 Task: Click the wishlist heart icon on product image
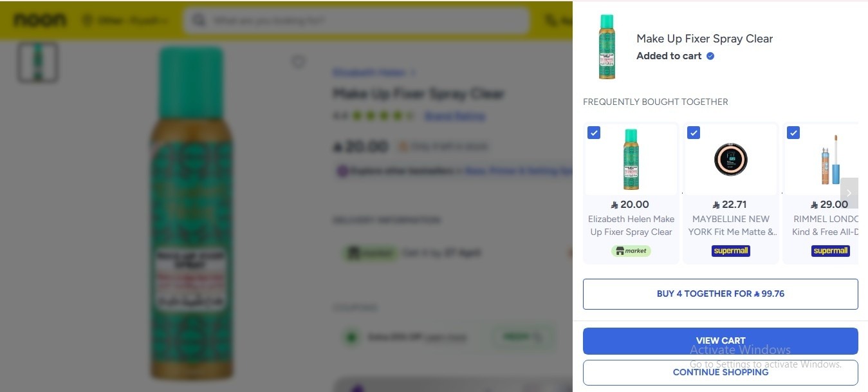tap(298, 62)
